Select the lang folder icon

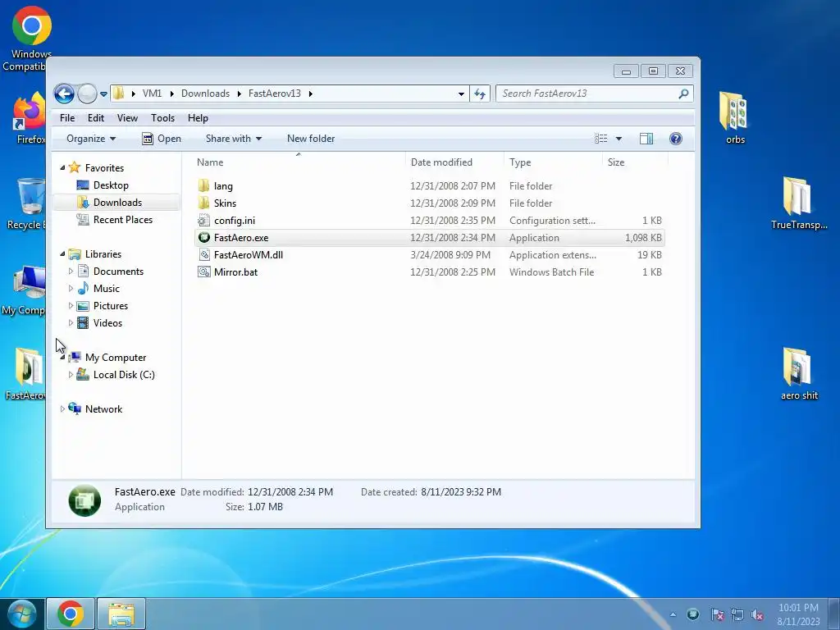click(x=203, y=186)
